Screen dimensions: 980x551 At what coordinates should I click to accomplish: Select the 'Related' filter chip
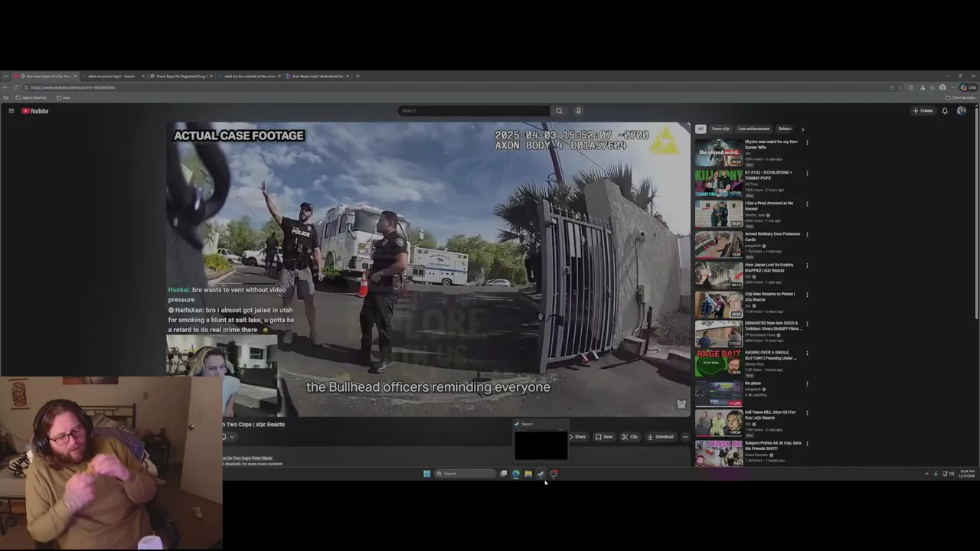click(x=785, y=129)
